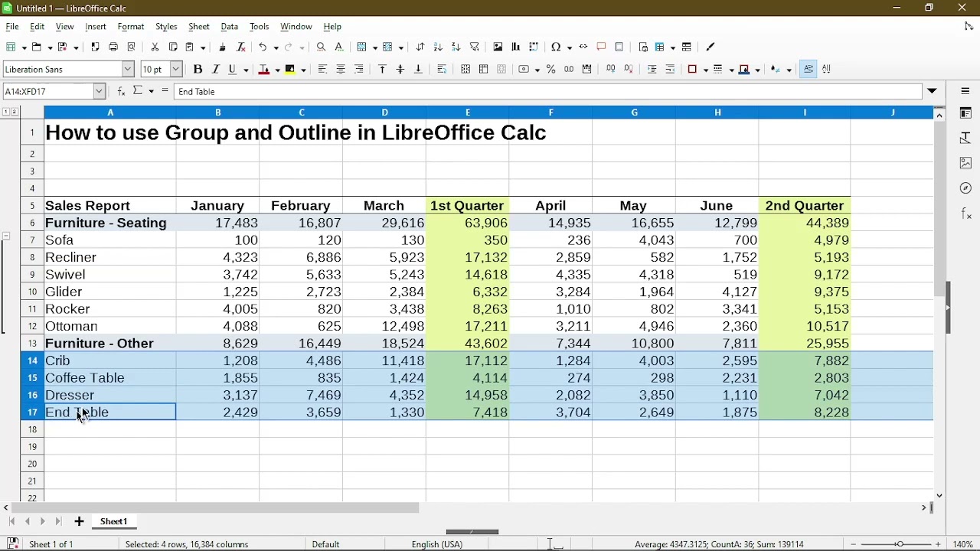Toggle Italic formatting
Screen dimensions: 980x551
216,70
